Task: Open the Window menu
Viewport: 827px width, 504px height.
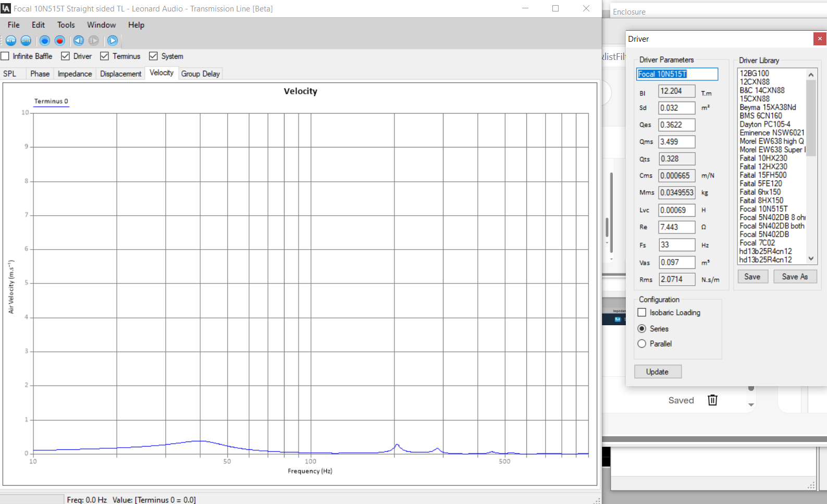Action: click(x=101, y=25)
